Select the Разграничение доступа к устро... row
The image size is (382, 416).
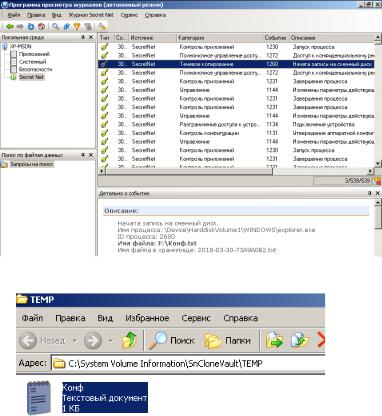point(236,124)
